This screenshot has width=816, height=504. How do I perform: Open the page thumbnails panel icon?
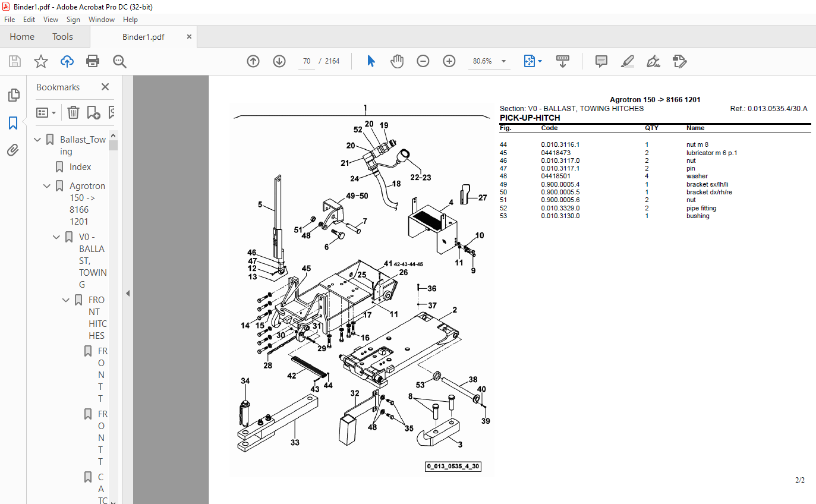click(x=13, y=95)
